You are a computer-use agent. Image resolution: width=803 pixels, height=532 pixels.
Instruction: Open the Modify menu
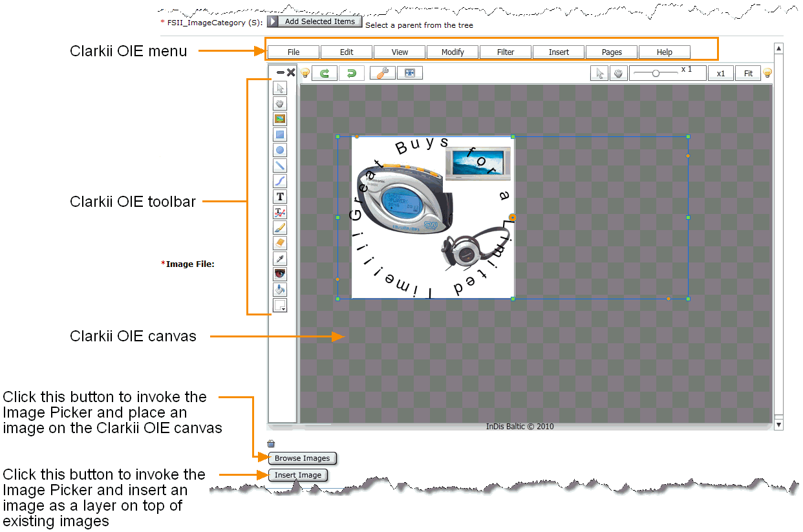coord(453,52)
